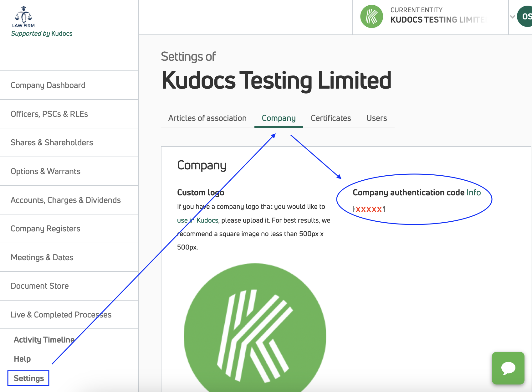Click the Kudocs entity logo in header

tap(371, 17)
